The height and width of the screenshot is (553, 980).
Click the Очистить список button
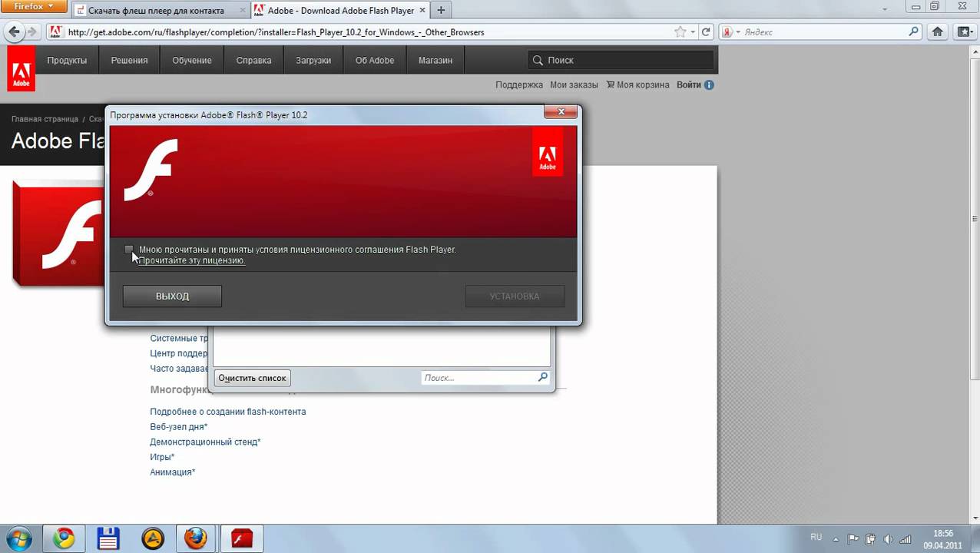pos(252,378)
